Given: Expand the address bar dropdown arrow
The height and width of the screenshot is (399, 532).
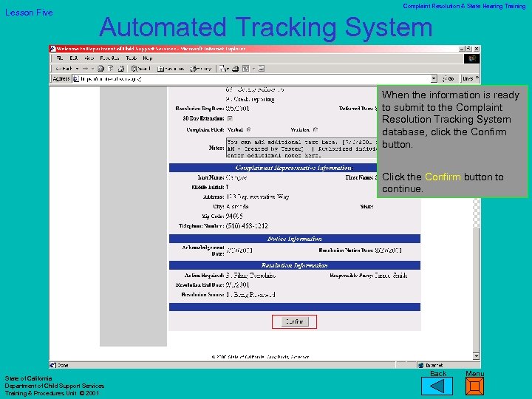Looking at the screenshot, I should click(434, 79).
